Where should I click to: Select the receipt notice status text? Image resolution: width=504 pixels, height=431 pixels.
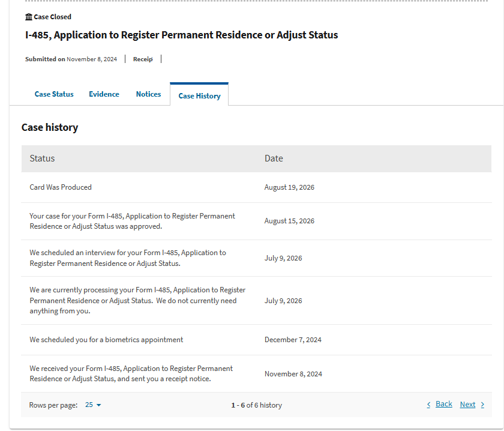click(131, 373)
